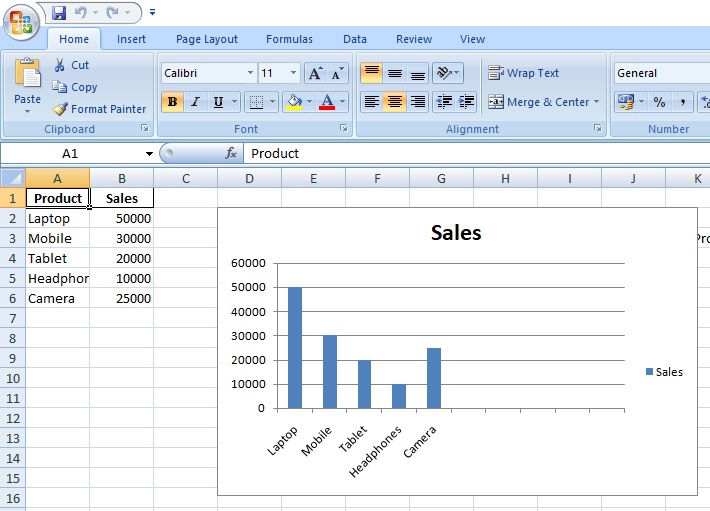Click the Select All corner button
This screenshot has height=511, width=710.
pyautogui.click(x=12, y=178)
